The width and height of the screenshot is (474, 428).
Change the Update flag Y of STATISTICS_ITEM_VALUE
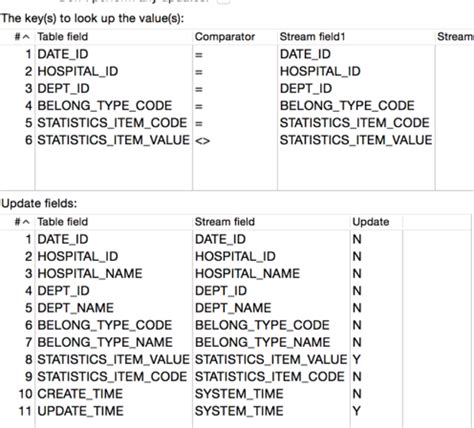tap(356, 359)
